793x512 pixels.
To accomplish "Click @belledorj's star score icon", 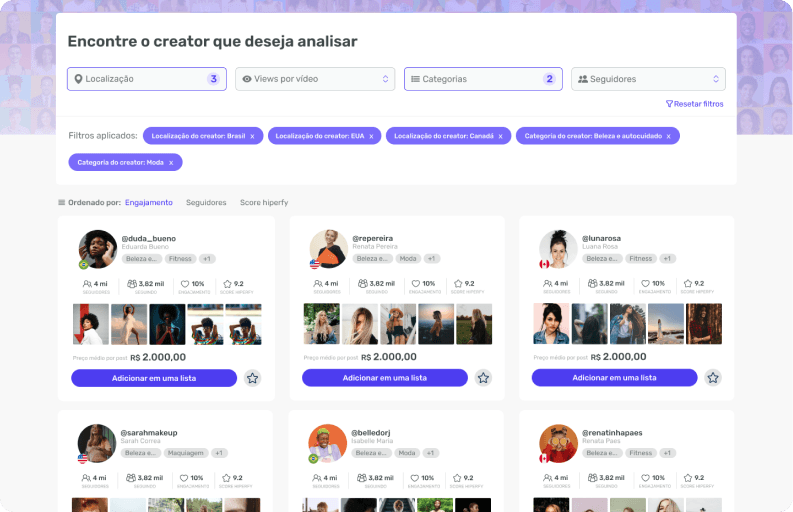I will 457,478.
